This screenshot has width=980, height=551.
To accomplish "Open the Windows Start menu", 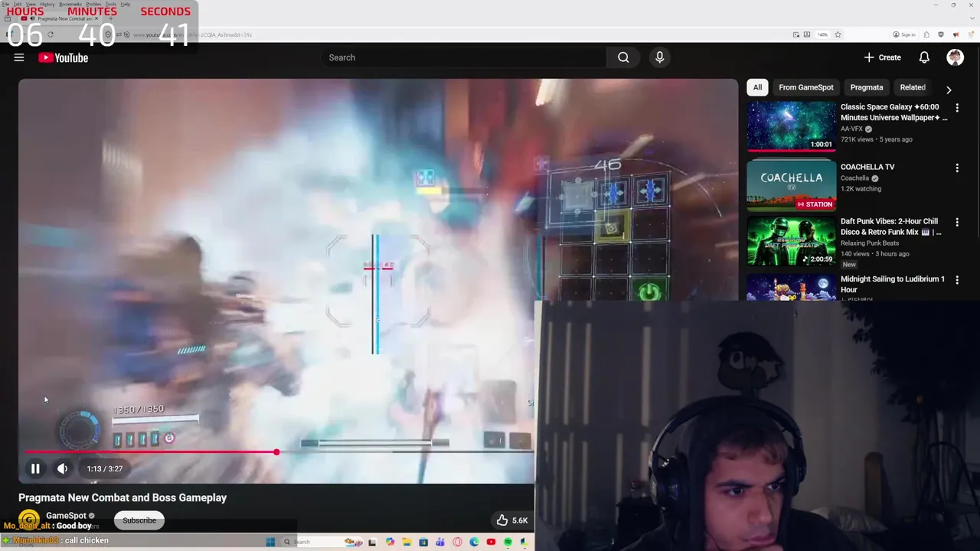I will tap(270, 542).
